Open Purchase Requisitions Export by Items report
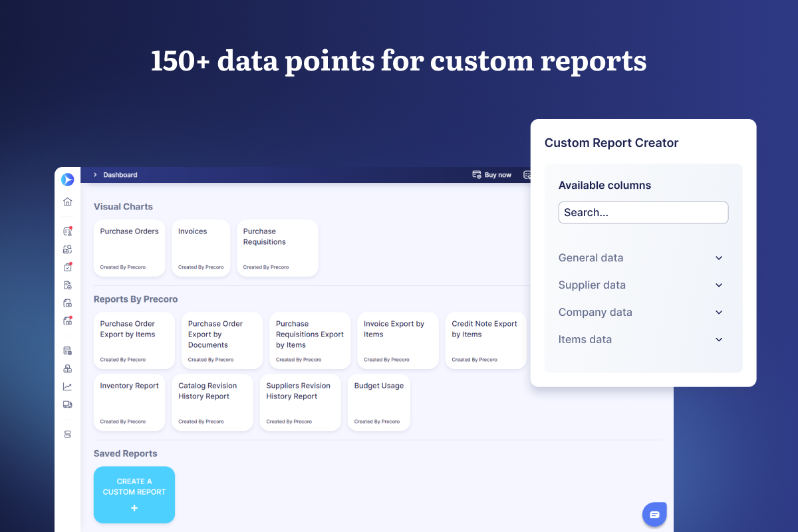 click(310, 340)
